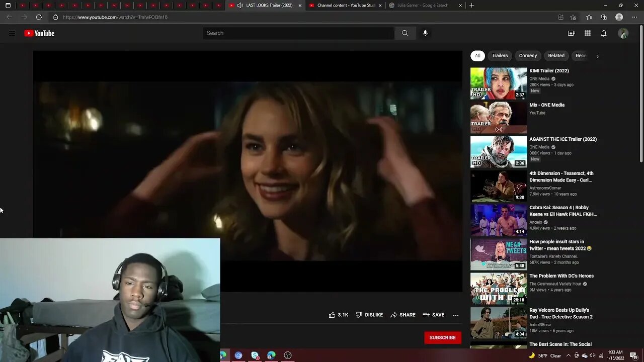Click the YouTube search input field
The image size is (644, 362).
(x=299, y=33)
